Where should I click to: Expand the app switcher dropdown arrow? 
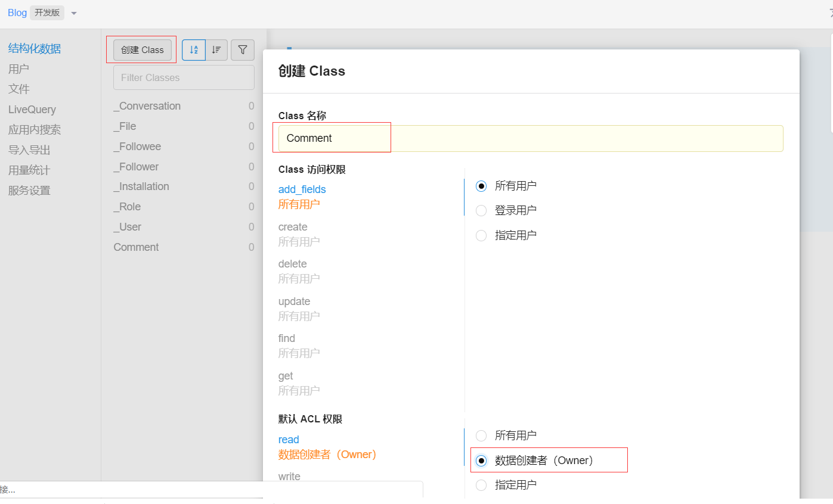pyautogui.click(x=73, y=13)
